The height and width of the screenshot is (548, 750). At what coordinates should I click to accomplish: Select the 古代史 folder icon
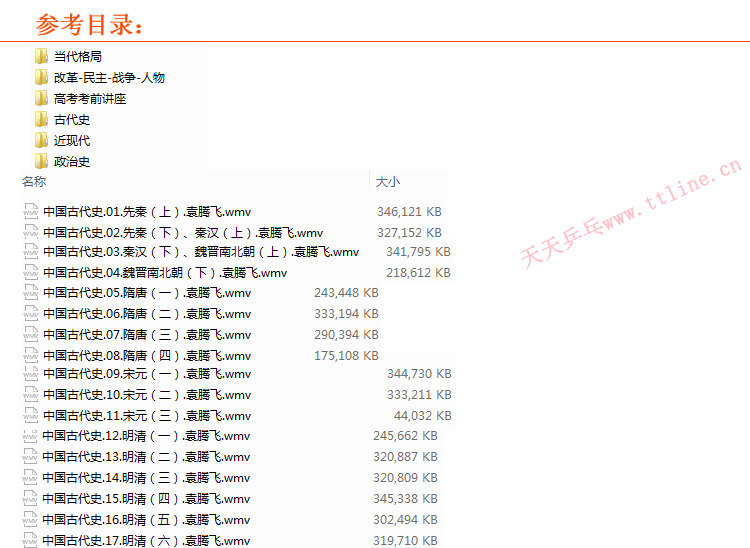tap(41, 119)
